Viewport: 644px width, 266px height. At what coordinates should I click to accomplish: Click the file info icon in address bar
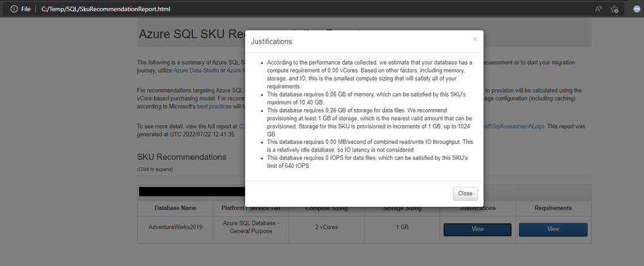[x=14, y=9]
